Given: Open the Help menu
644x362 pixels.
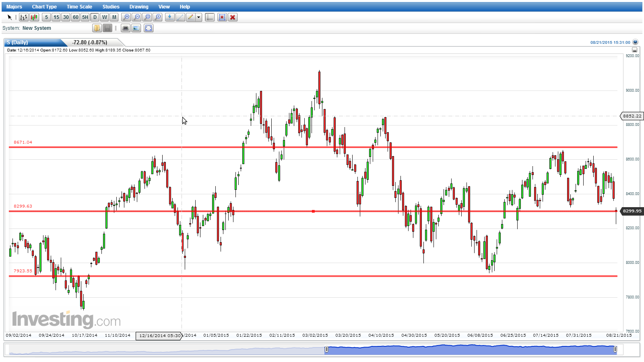Looking at the screenshot, I should (185, 7).
